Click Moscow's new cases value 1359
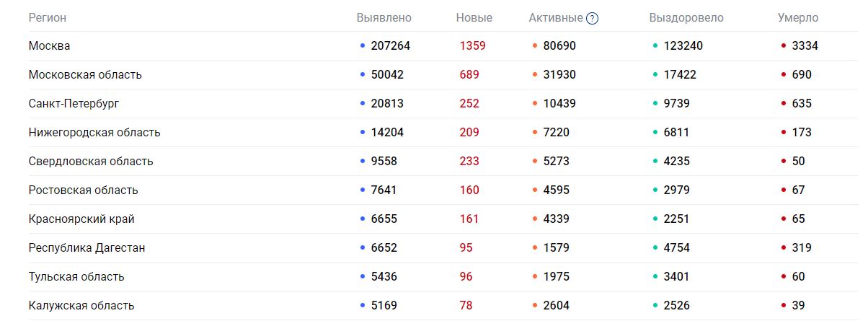Image resolution: width=868 pixels, height=321 pixels. (473, 45)
